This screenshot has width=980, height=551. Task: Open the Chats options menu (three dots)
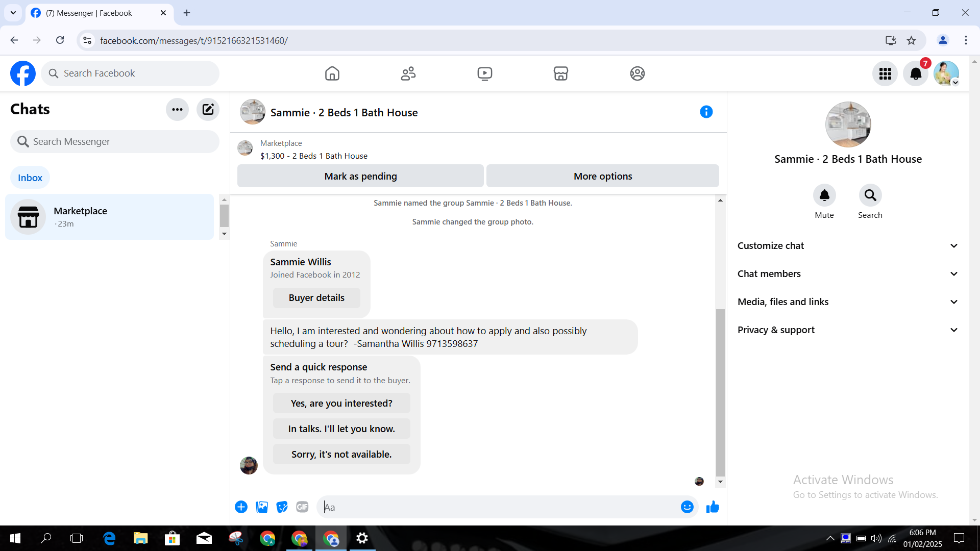pyautogui.click(x=177, y=109)
